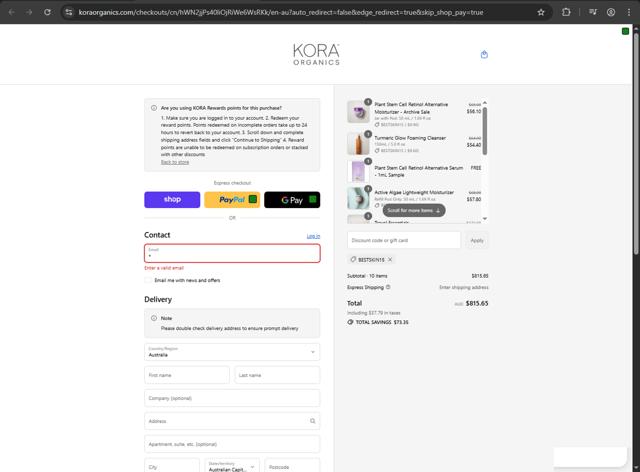Tick Email me with news and offers
The width and height of the screenshot is (640, 472).
(148, 280)
